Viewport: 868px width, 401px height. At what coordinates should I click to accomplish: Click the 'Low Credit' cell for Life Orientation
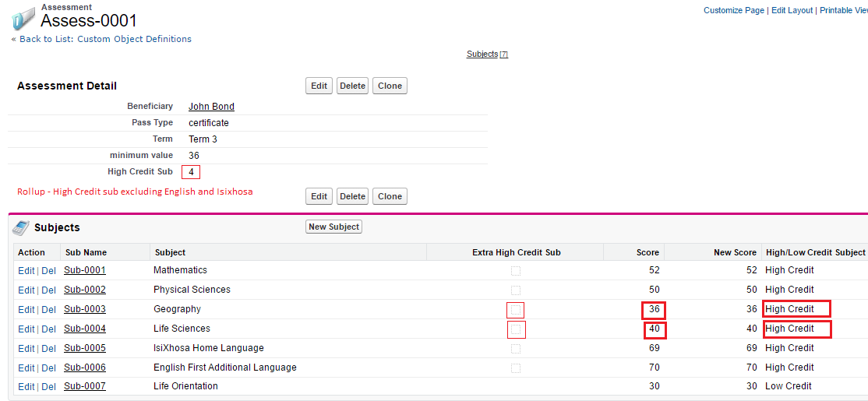pyautogui.click(x=789, y=386)
